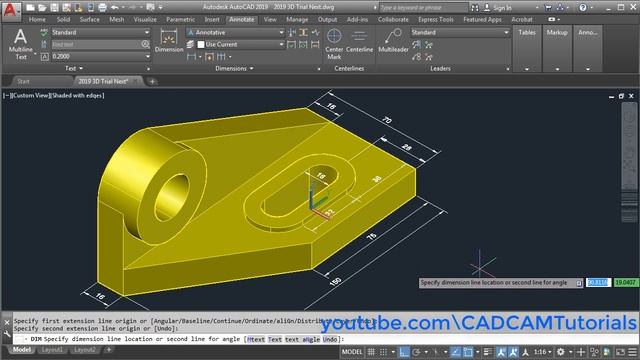
Task: Switch to the Visualize ribbon tab
Action: 145,20
